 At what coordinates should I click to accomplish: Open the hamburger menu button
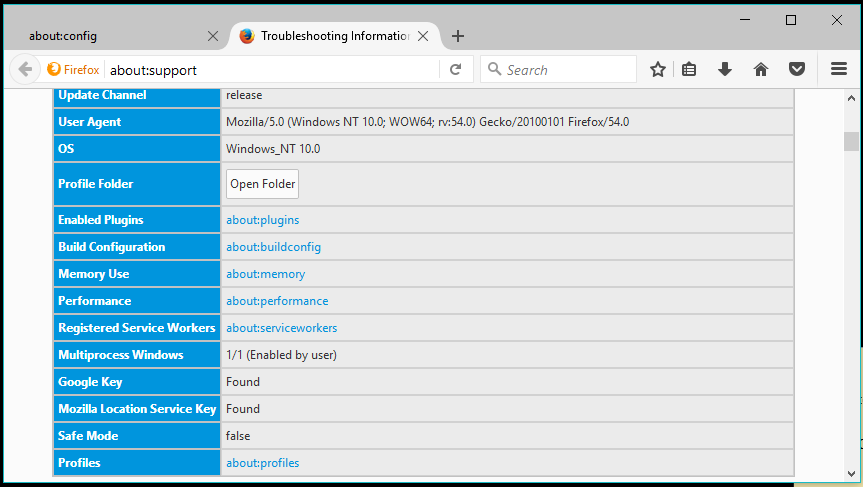point(839,70)
